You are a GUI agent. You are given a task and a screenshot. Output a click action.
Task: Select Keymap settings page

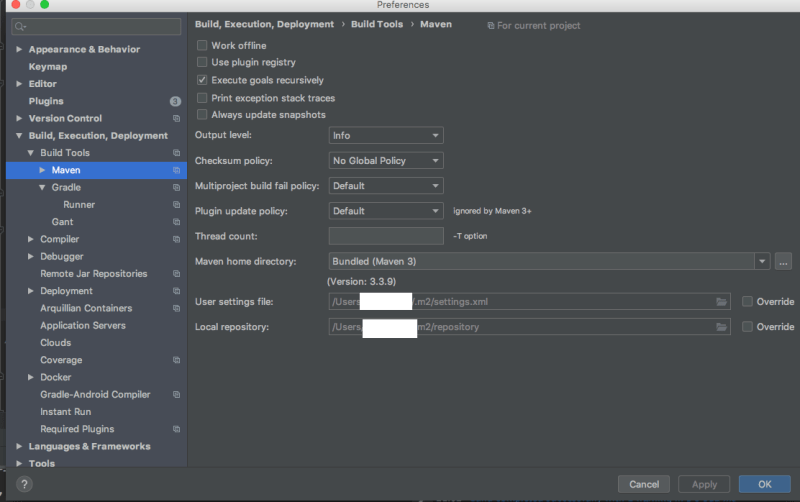tap(48, 67)
